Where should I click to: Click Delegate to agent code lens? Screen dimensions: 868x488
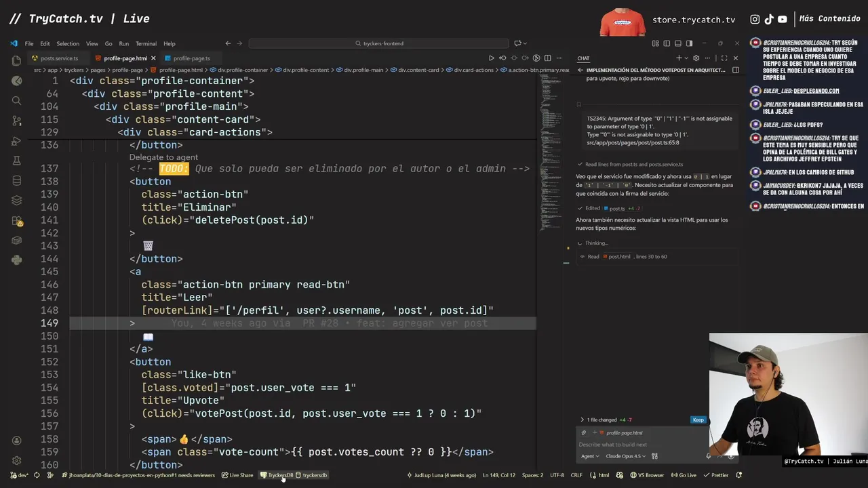[x=163, y=157]
